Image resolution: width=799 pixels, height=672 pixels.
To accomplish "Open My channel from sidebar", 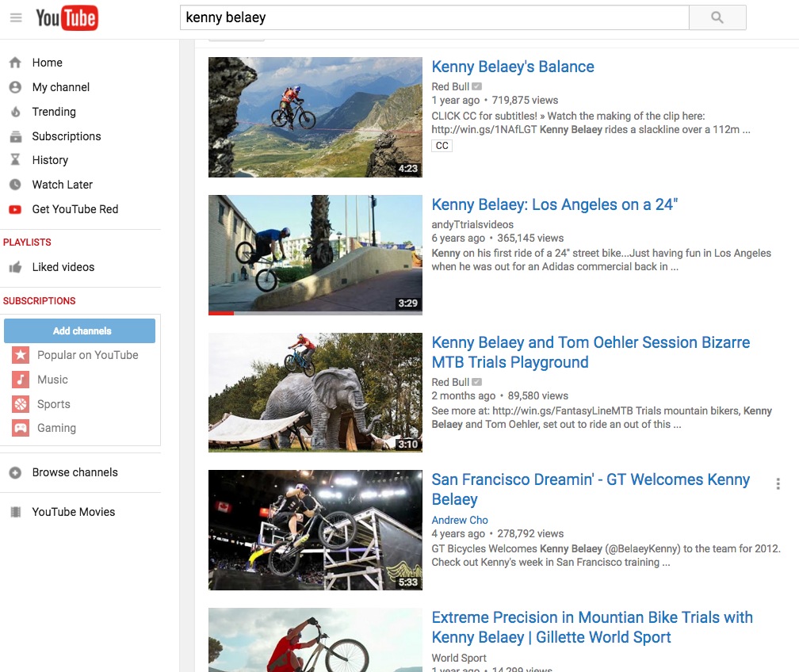I will [x=60, y=87].
